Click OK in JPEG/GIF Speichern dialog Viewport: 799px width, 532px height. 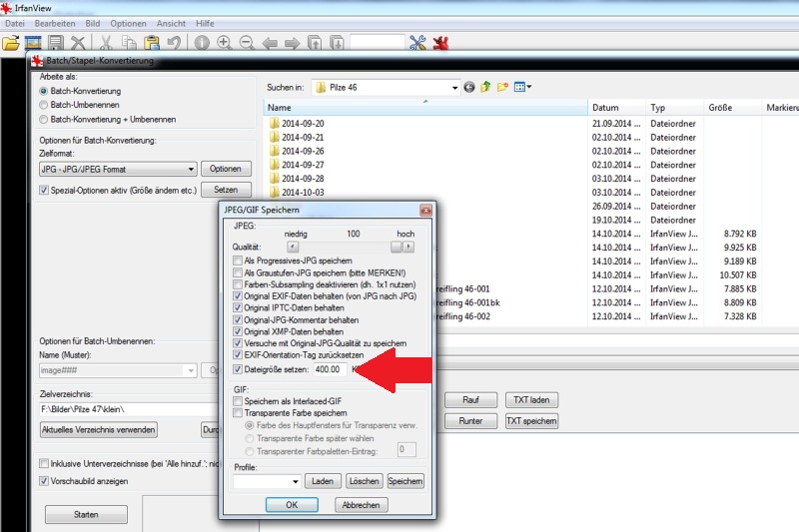click(292, 505)
